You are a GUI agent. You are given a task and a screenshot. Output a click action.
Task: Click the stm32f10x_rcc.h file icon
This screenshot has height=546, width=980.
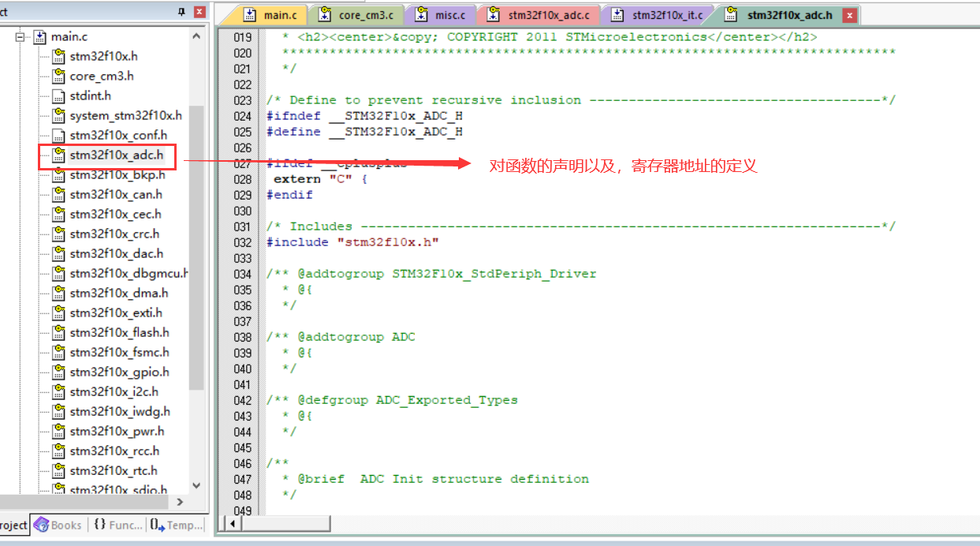(58, 451)
